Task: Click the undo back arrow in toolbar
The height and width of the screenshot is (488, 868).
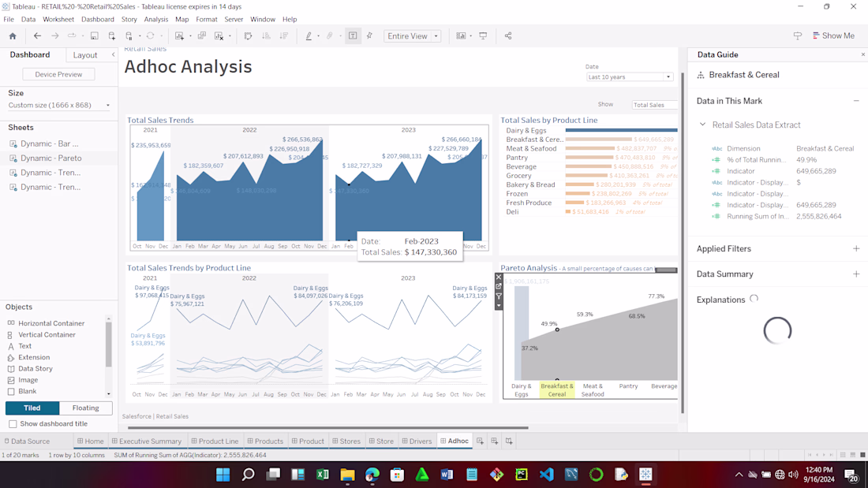Action: 37,36
